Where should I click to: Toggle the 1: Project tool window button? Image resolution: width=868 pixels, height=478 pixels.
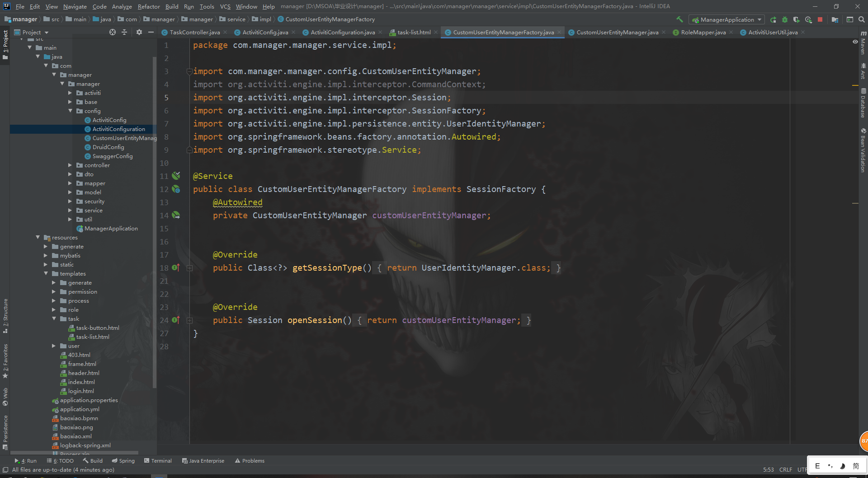click(5, 45)
